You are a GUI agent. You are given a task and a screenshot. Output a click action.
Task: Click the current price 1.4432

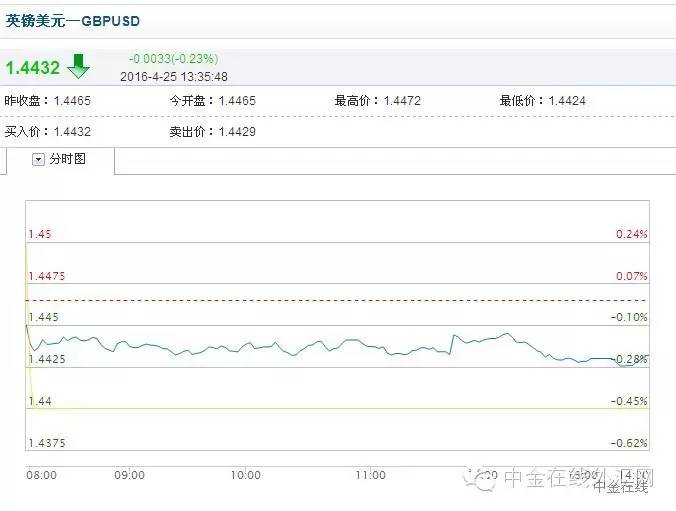[33, 68]
